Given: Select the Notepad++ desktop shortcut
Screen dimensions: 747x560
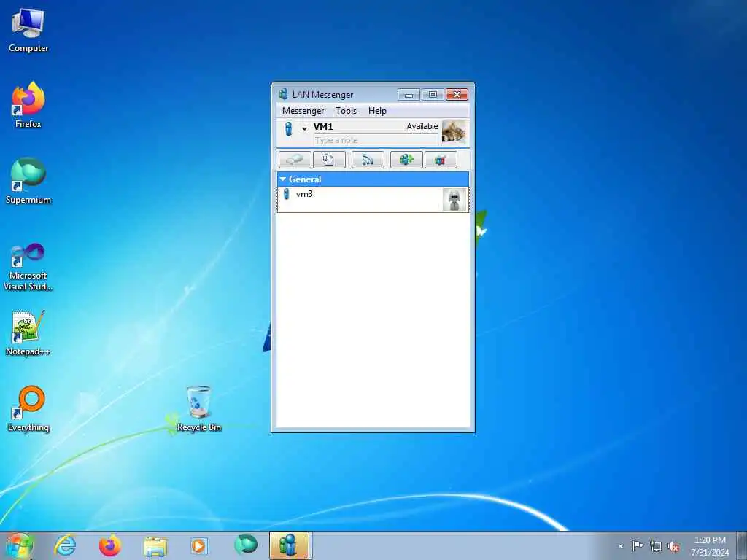Looking at the screenshot, I should point(28,332).
